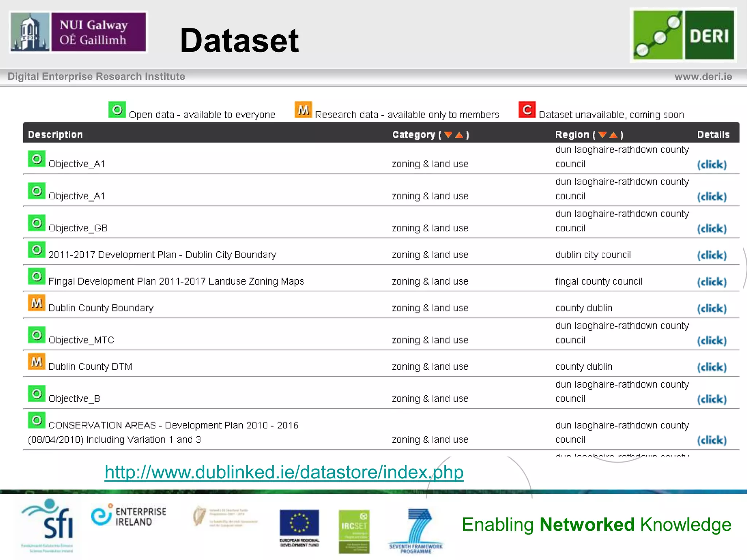Image resolution: width=747 pixels, height=560 pixels.
Task: Sort Region column ascending arrow
Action: (x=614, y=135)
